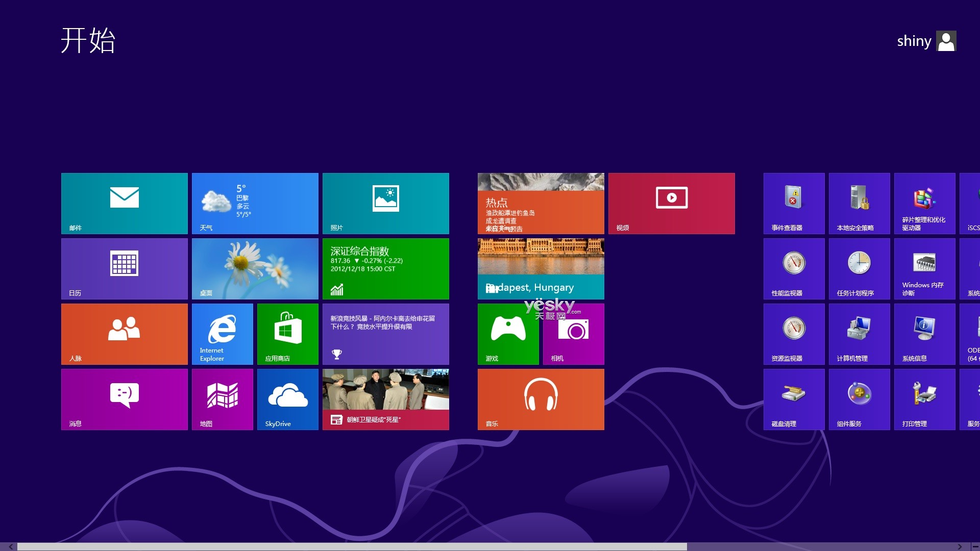The image size is (980, 551).
Task: Open the 地图 (Maps) tile
Action: (x=222, y=399)
